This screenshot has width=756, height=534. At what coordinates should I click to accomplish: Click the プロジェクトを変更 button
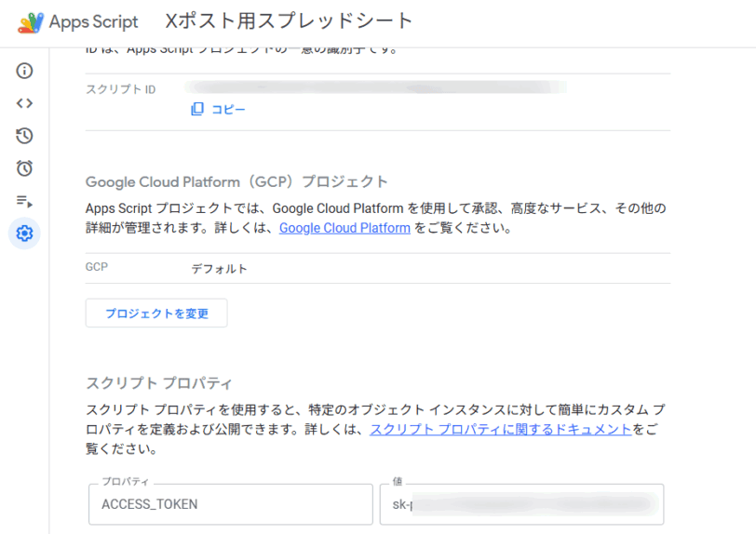tap(156, 314)
